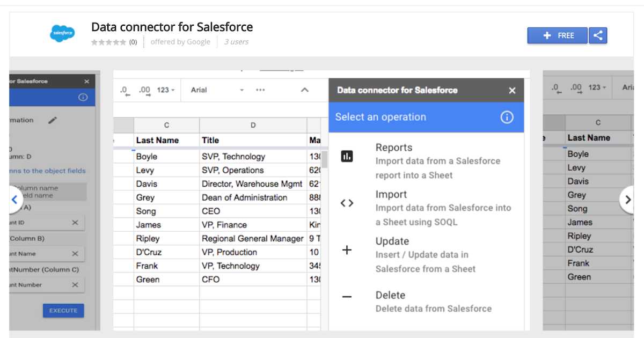
Task: Click the info icon in left panel
Action: (83, 97)
